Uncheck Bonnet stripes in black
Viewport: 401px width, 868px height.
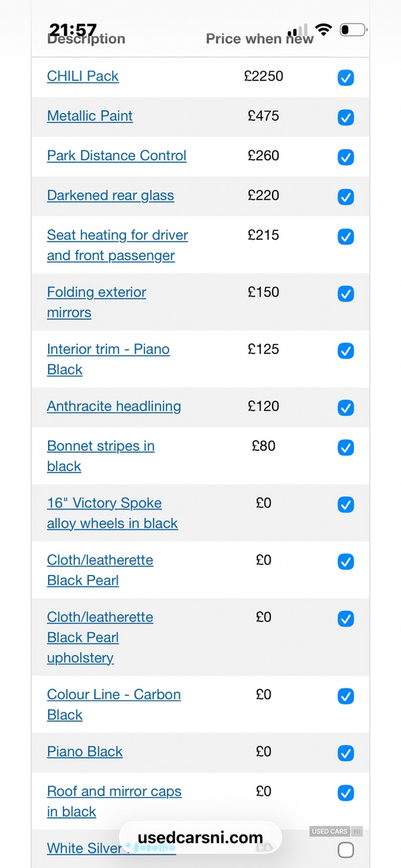346,448
